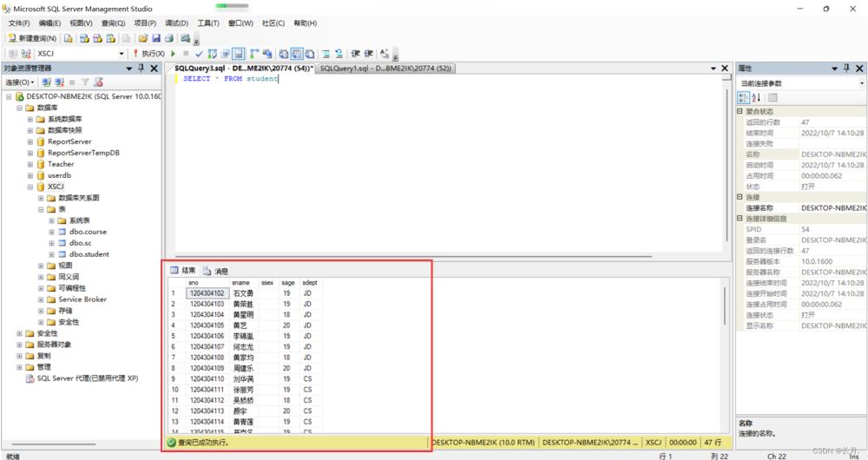Select the dbo.student table in tree
This screenshot has height=460, width=868.
coord(89,254)
